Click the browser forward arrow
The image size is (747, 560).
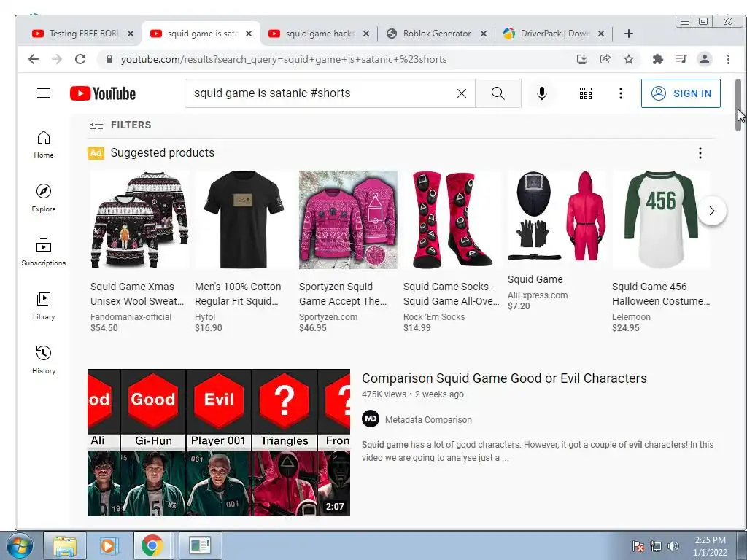coord(57,59)
